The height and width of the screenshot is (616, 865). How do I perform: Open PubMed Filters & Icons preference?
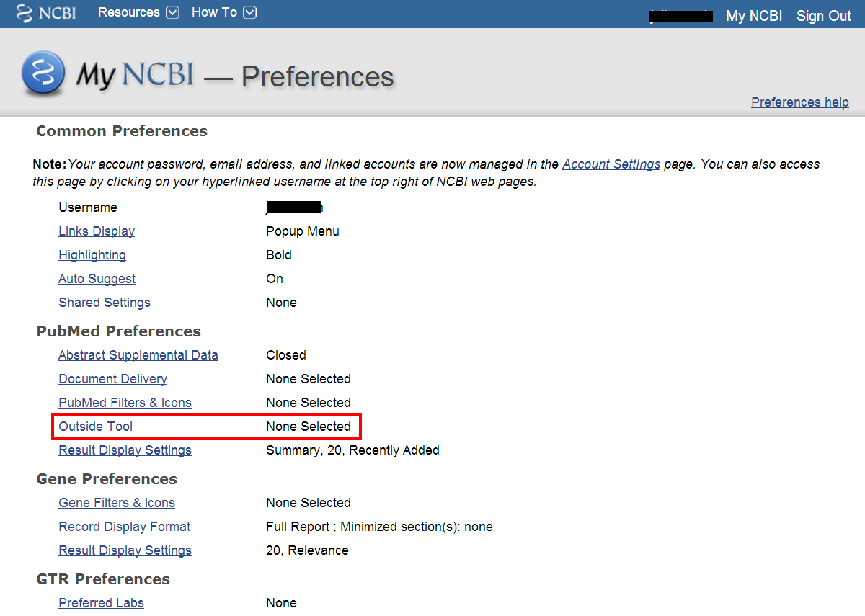pyautogui.click(x=125, y=403)
